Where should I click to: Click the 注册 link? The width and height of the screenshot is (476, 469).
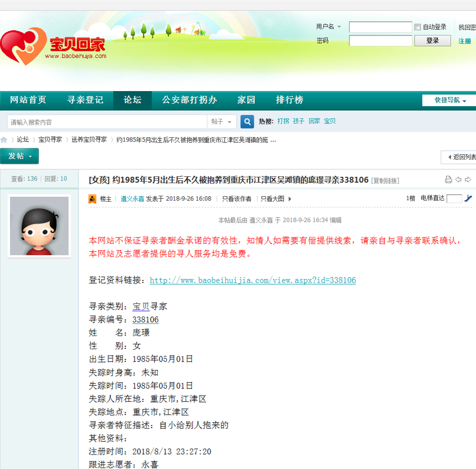(x=464, y=41)
